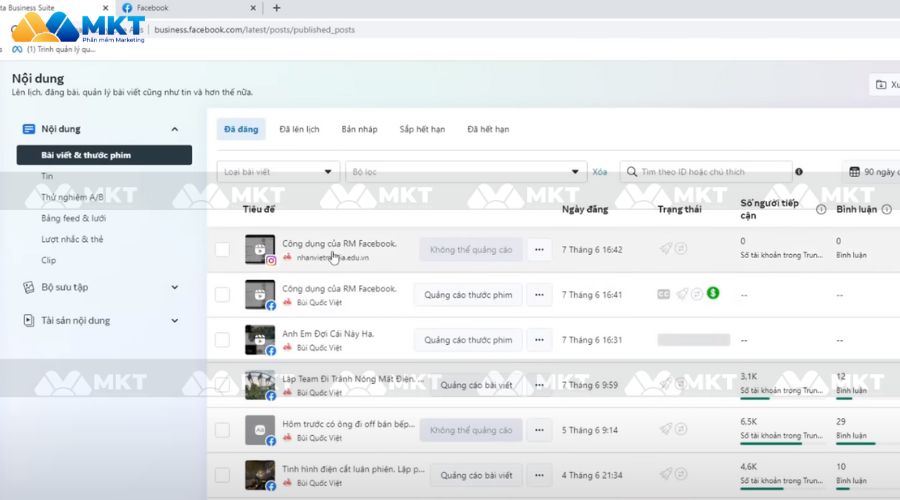The image size is (900, 500).
Task: Tick checkbox for the nhanvietmedia.edu.vn post
Action: 222,249
